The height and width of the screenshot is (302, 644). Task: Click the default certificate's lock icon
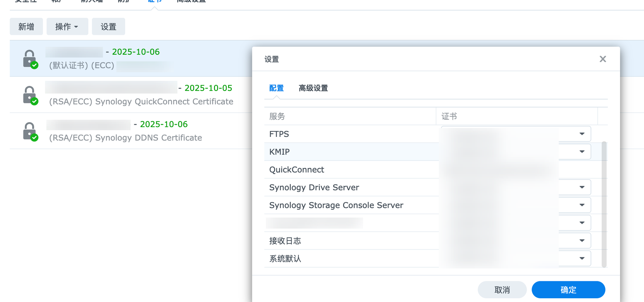coord(30,59)
